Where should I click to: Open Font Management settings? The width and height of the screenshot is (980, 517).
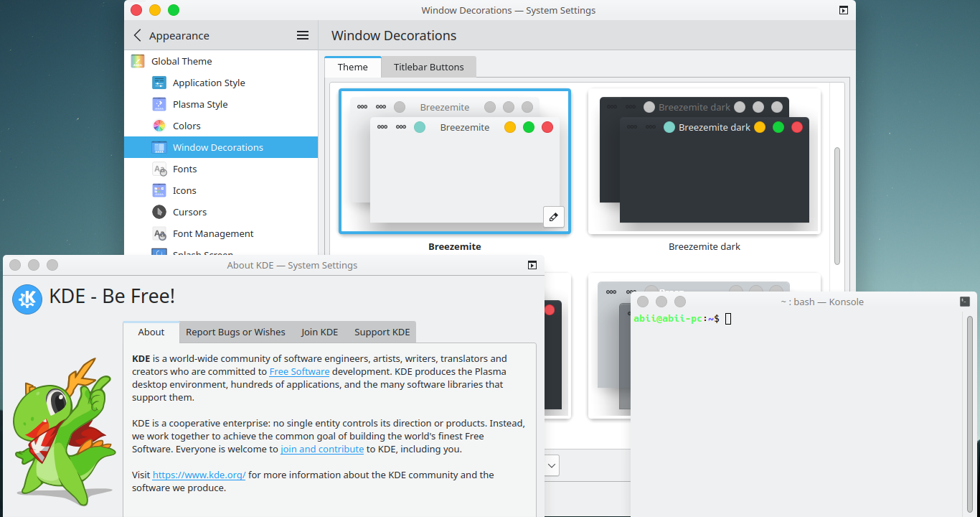221,233
